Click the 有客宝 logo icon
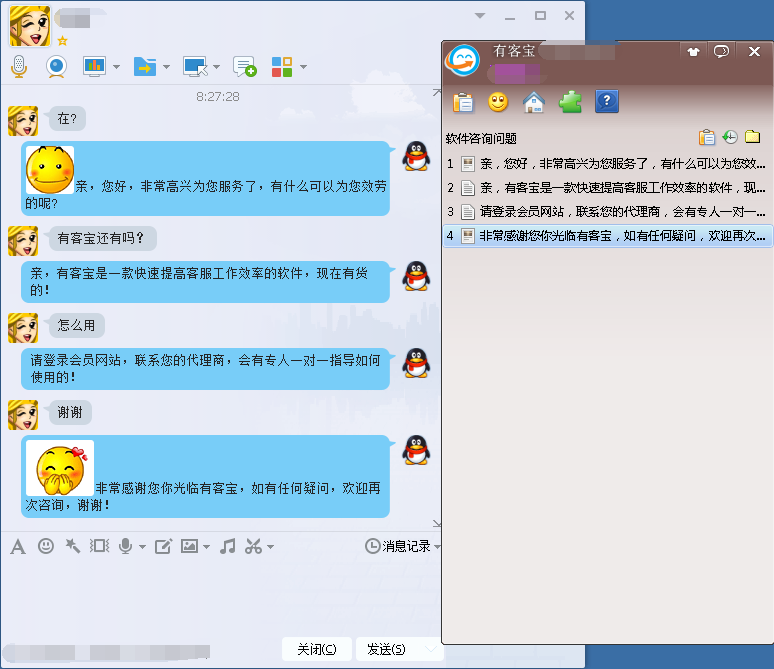This screenshot has height=669, width=774. (463, 60)
